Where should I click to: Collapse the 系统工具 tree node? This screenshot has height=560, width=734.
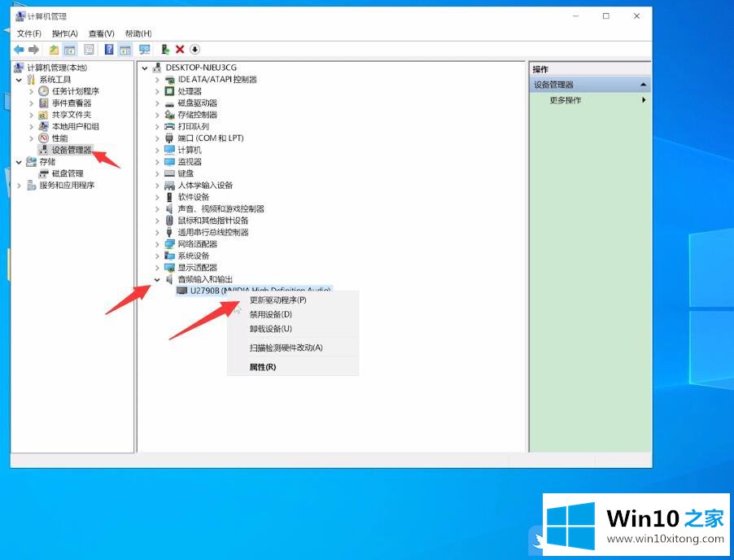[19, 80]
